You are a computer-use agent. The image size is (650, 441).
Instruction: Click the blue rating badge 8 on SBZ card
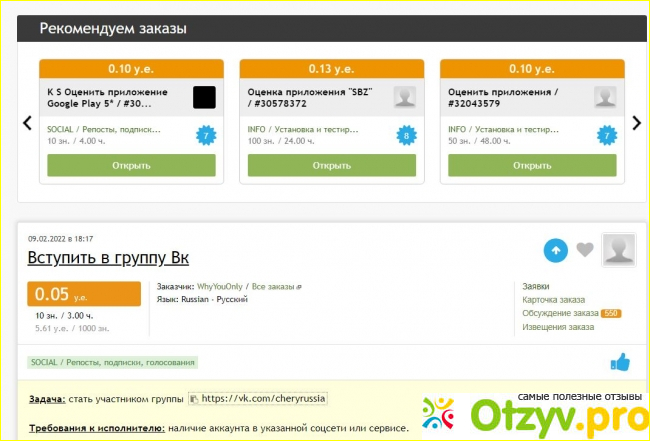(406, 135)
